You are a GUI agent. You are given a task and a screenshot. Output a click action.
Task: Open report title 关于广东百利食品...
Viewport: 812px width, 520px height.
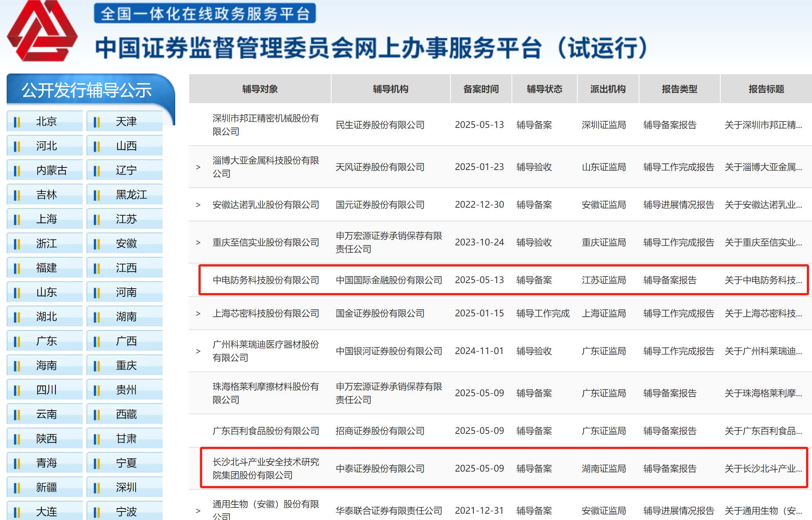pos(763,431)
